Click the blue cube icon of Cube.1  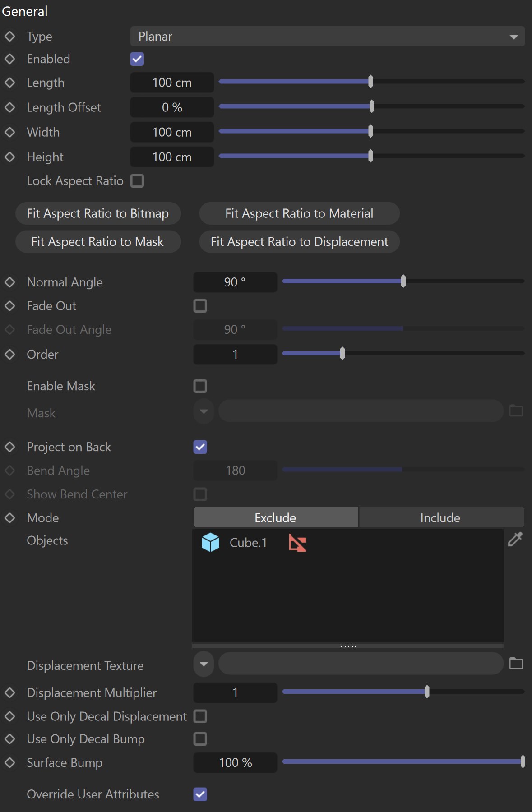(x=210, y=542)
